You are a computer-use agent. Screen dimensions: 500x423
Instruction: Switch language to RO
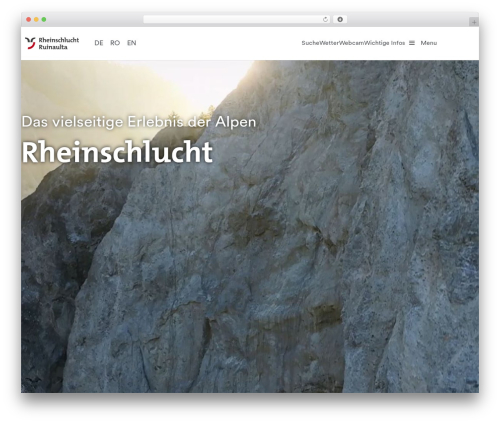click(x=115, y=43)
